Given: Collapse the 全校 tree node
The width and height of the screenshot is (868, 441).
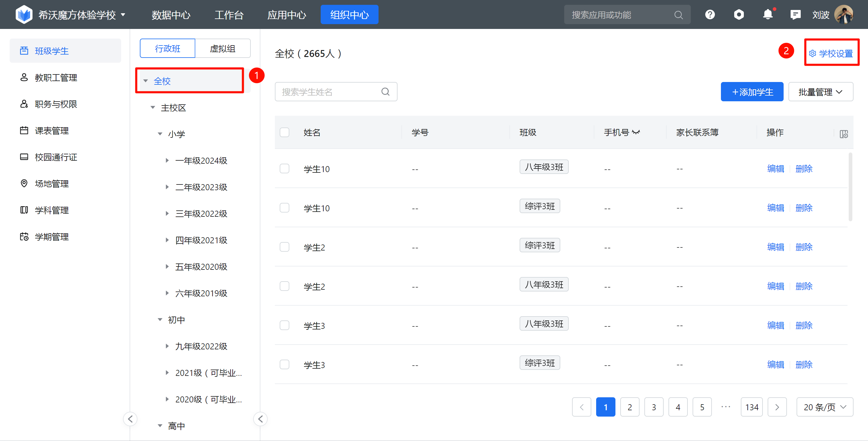Looking at the screenshot, I should pos(146,81).
